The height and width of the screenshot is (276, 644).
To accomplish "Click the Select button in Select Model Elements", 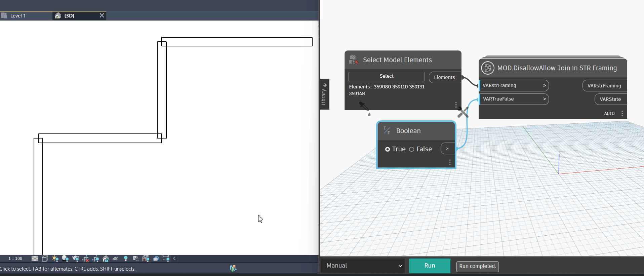I will tap(387, 76).
